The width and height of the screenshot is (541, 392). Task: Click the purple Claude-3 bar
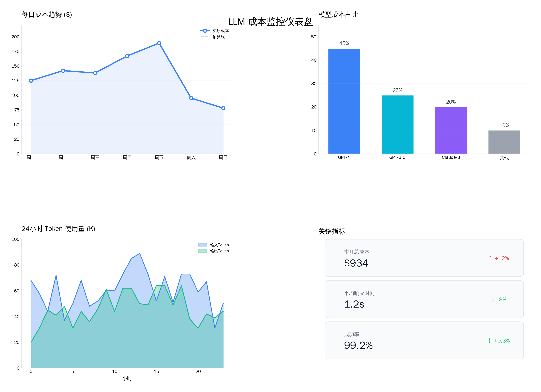(x=451, y=130)
